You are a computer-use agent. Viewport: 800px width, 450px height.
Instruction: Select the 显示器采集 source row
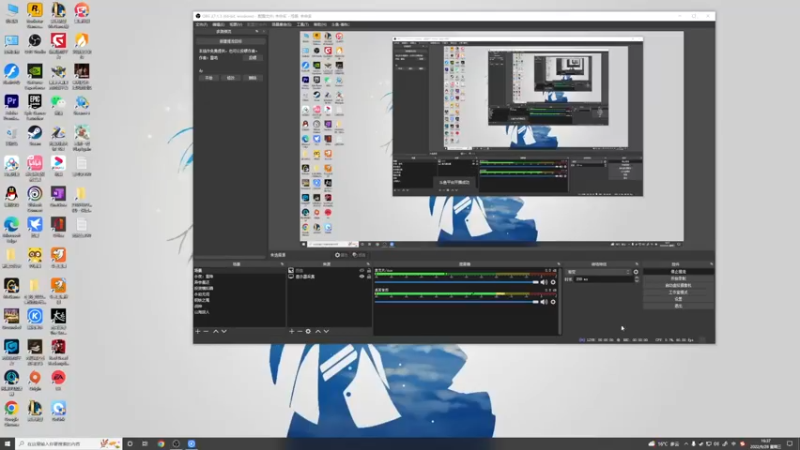point(330,277)
